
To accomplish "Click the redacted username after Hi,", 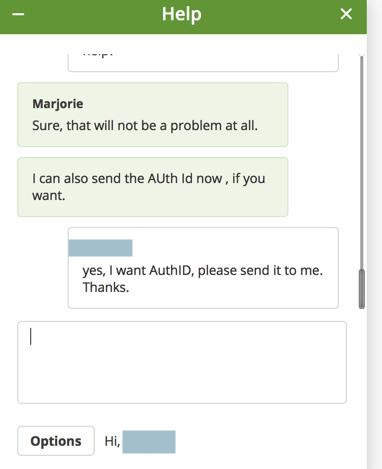I will (x=149, y=442).
